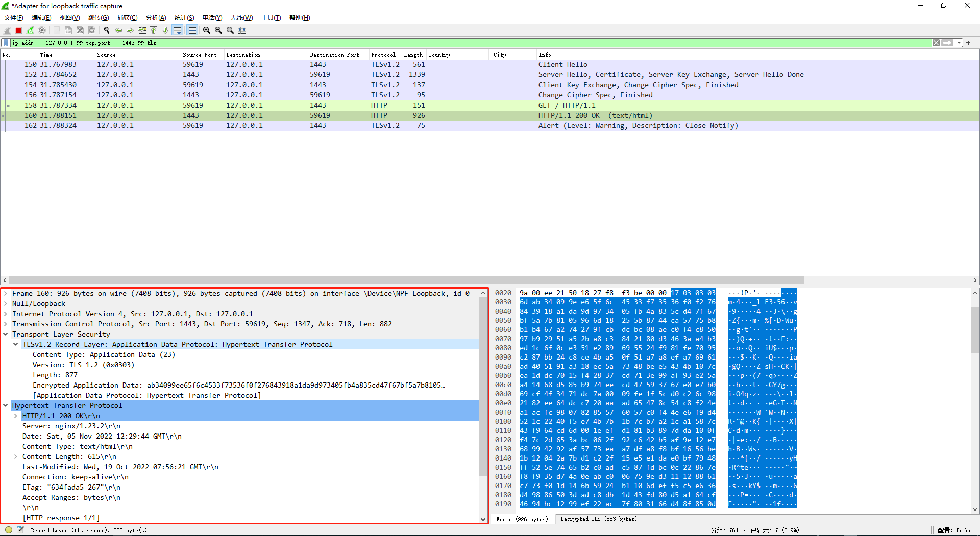This screenshot has height=536, width=980.
Task: Switch to the Decrypted TLS (853 bytes) tab
Action: coord(598,519)
